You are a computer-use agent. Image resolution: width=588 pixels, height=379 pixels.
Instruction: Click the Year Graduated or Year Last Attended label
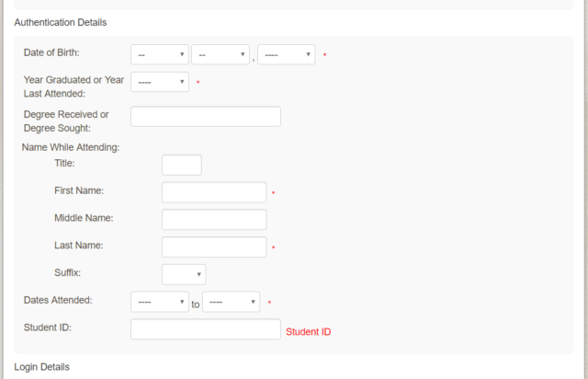click(73, 86)
